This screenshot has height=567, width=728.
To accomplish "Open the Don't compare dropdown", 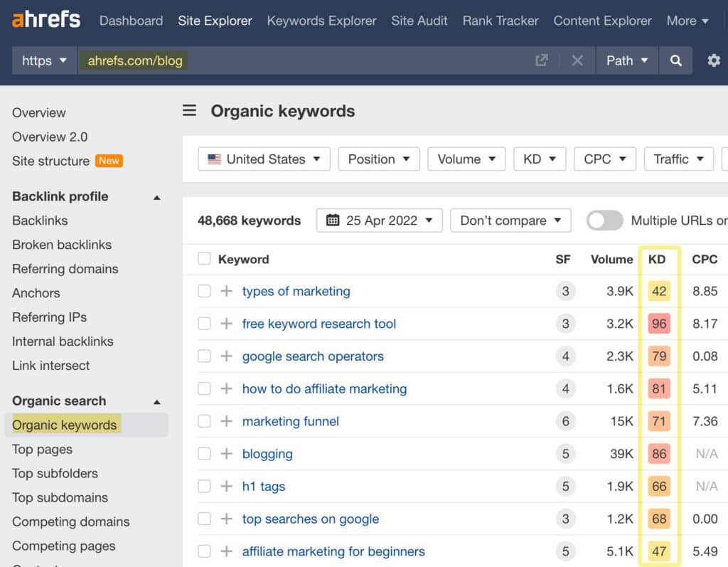I will pos(510,221).
